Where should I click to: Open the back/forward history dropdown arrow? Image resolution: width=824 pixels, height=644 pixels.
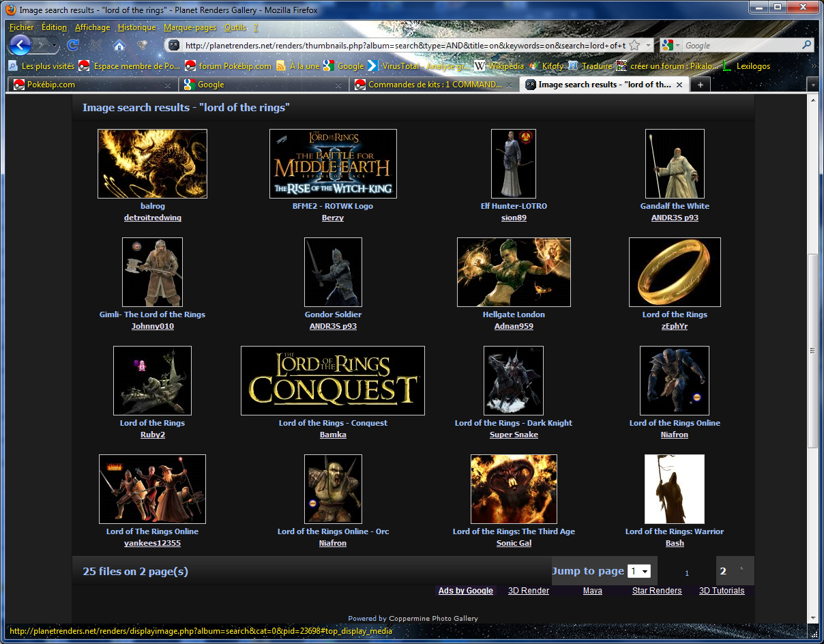[x=54, y=46]
